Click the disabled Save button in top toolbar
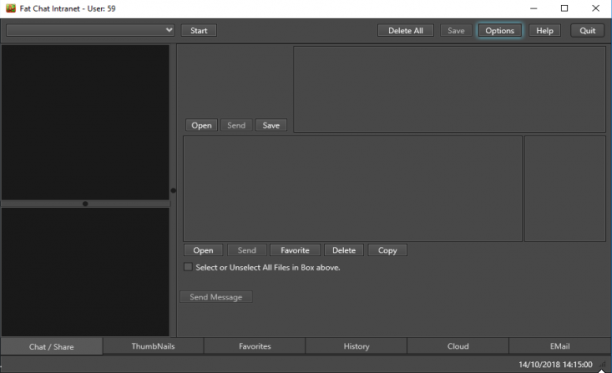The image size is (612, 373). pos(456,30)
